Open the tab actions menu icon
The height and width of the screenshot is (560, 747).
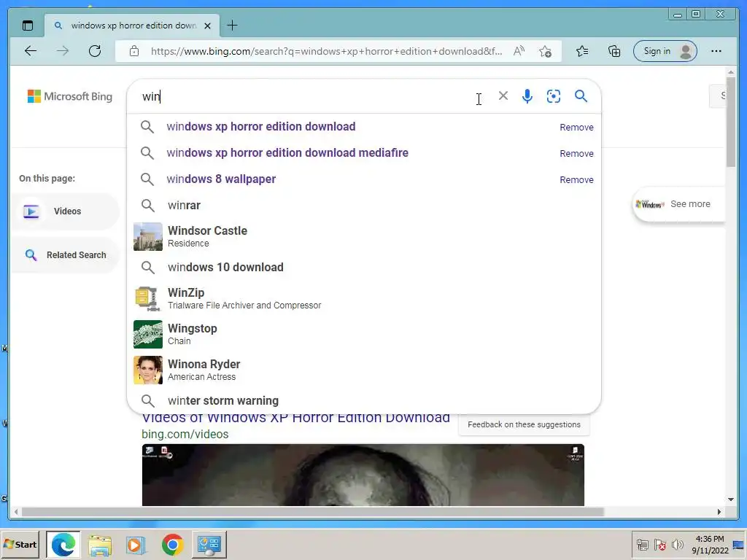[28, 26]
